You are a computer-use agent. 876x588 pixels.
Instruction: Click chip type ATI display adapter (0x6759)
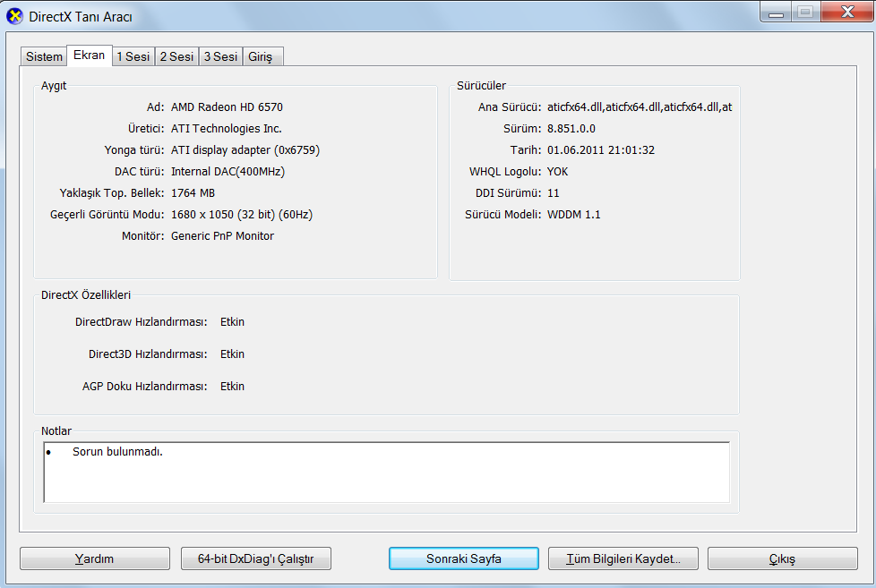(245, 149)
